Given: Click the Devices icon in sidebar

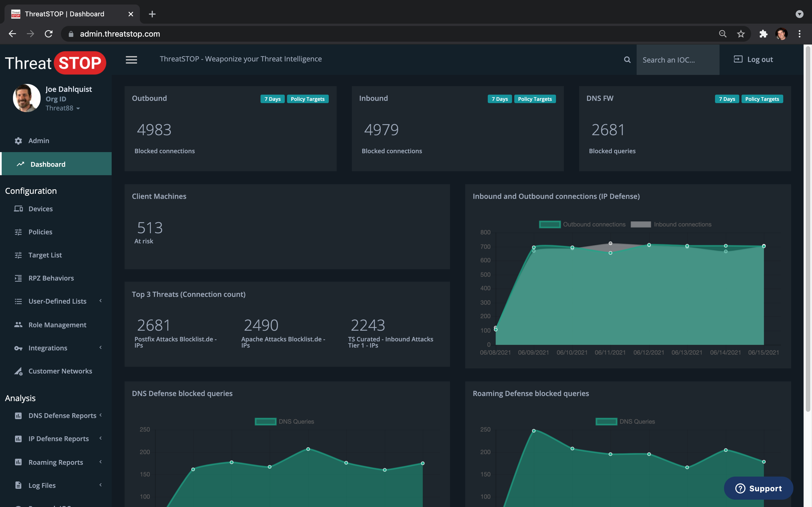Looking at the screenshot, I should tap(18, 209).
